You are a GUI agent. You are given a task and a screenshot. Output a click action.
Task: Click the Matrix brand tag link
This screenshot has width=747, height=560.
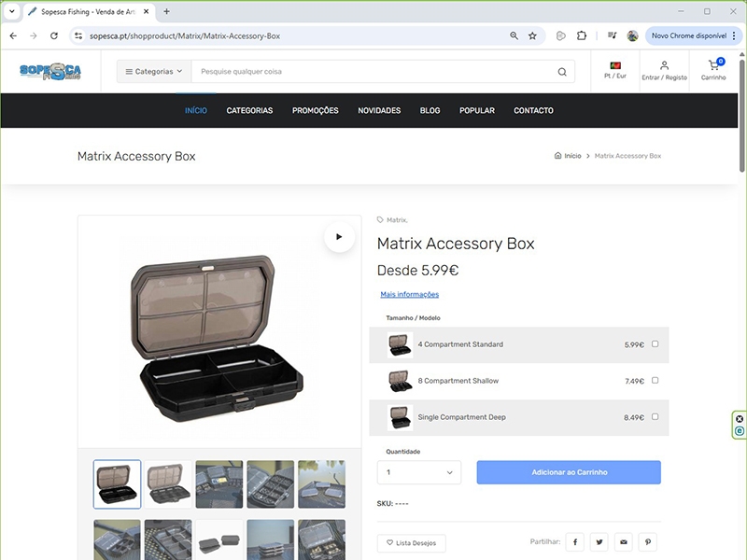(397, 220)
